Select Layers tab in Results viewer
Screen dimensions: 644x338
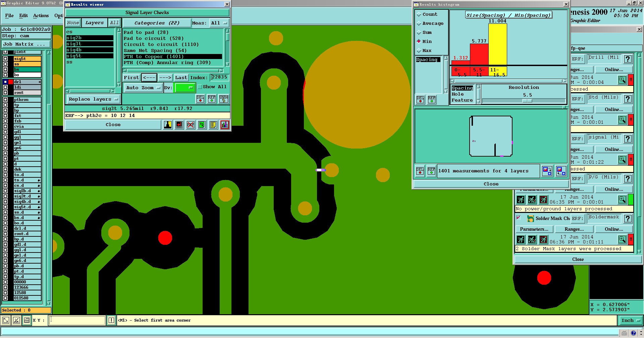coord(95,23)
